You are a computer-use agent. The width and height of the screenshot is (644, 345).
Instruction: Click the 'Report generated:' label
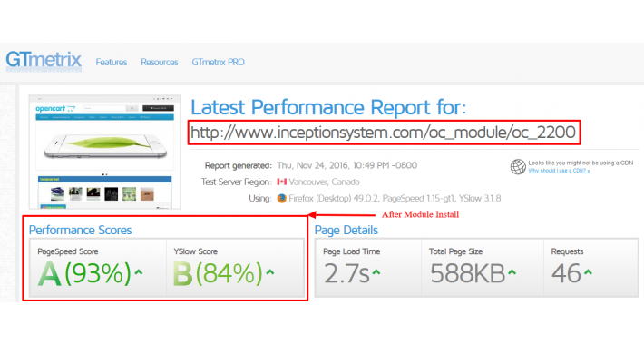(x=239, y=165)
